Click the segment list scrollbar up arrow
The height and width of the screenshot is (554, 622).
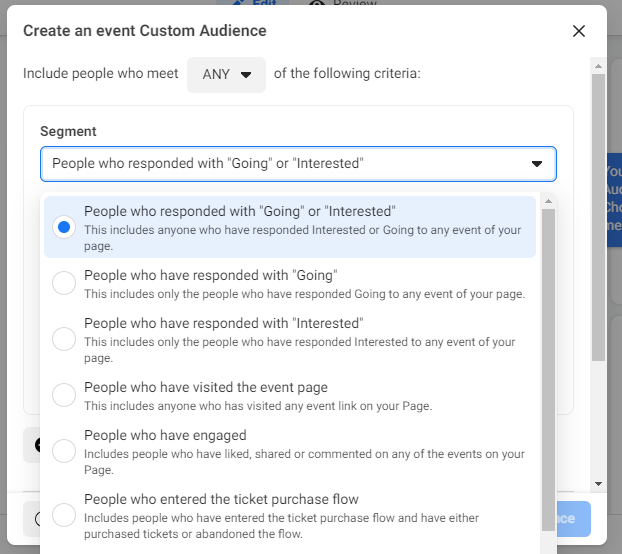click(x=547, y=201)
